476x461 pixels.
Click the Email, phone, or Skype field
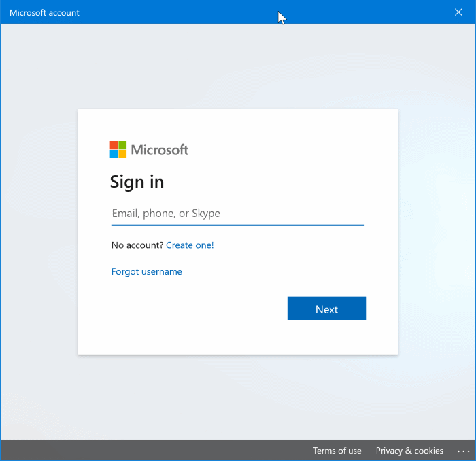pyautogui.click(x=238, y=214)
